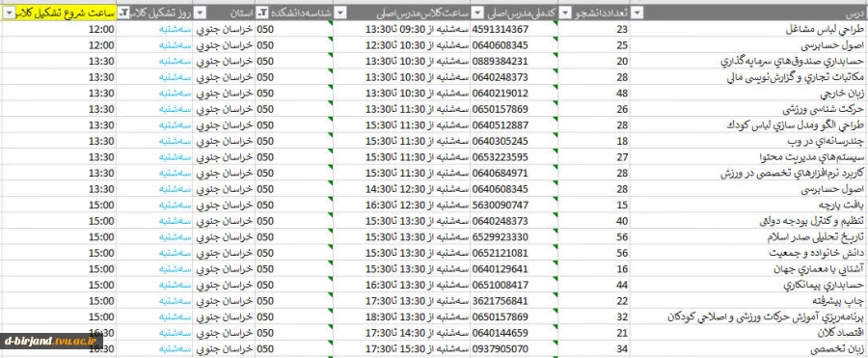The height and width of the screenshot is (358, 868).
Task: Select national code cell 3621756841
Action: (514, 301)
